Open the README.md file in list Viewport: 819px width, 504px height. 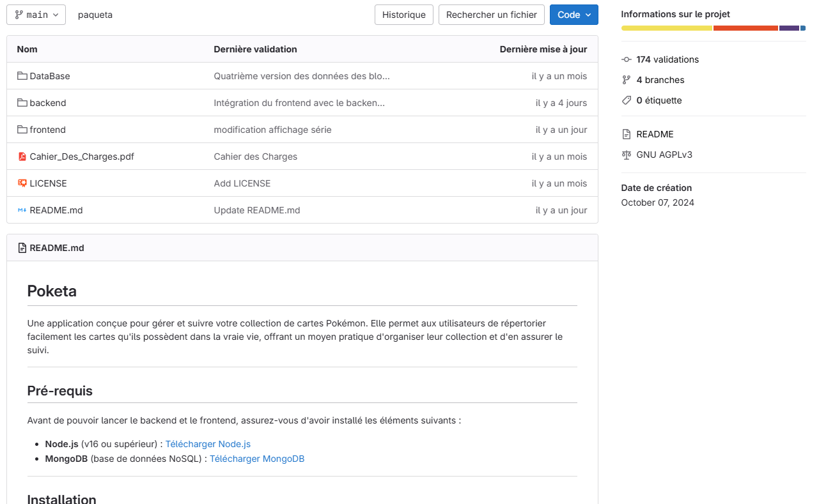pyautogui.click(x=56, y=210)
